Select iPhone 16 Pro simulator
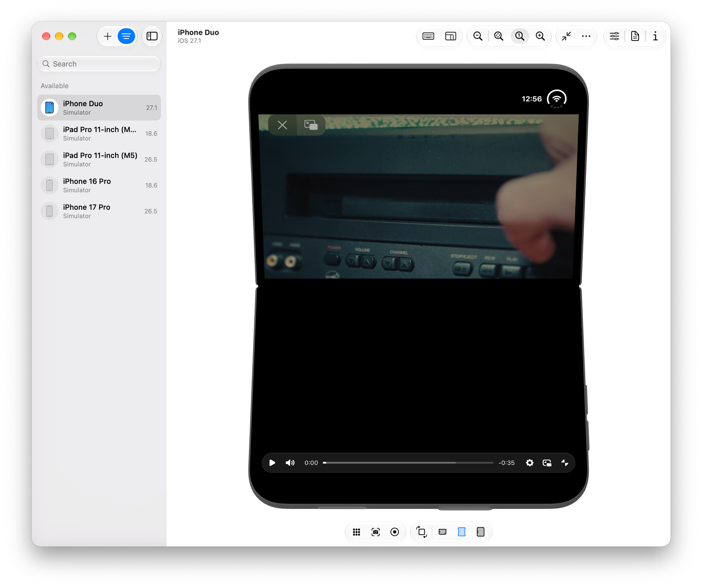This screenshot has height=588, width=702. [x=99, y=185]
